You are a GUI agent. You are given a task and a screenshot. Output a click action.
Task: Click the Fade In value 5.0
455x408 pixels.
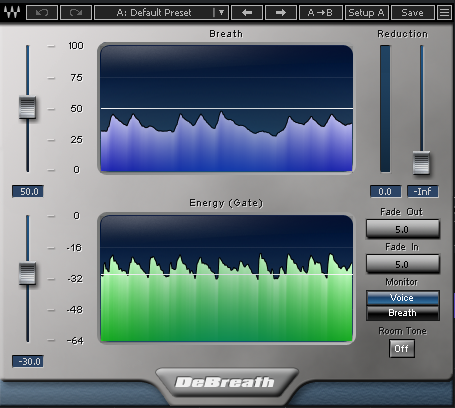point(403,264)
